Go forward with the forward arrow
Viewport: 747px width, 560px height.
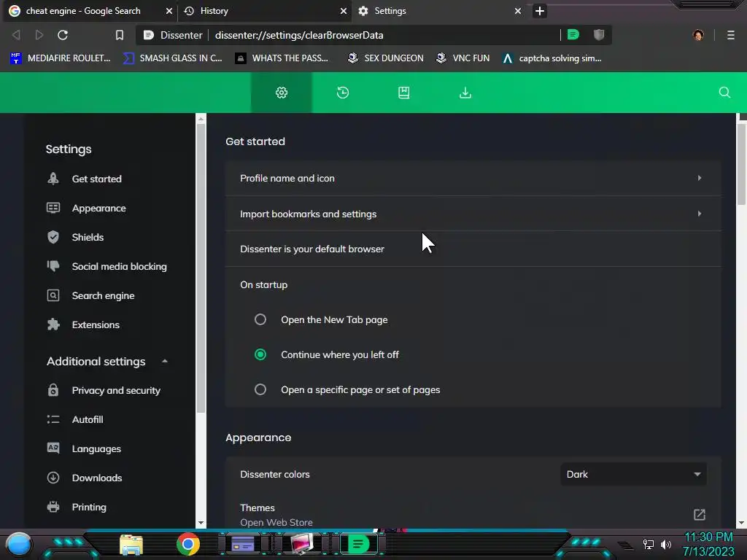39,35
